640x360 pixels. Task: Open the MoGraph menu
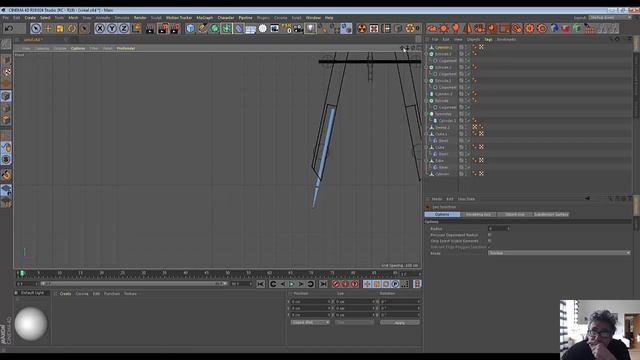pos(204,18)
